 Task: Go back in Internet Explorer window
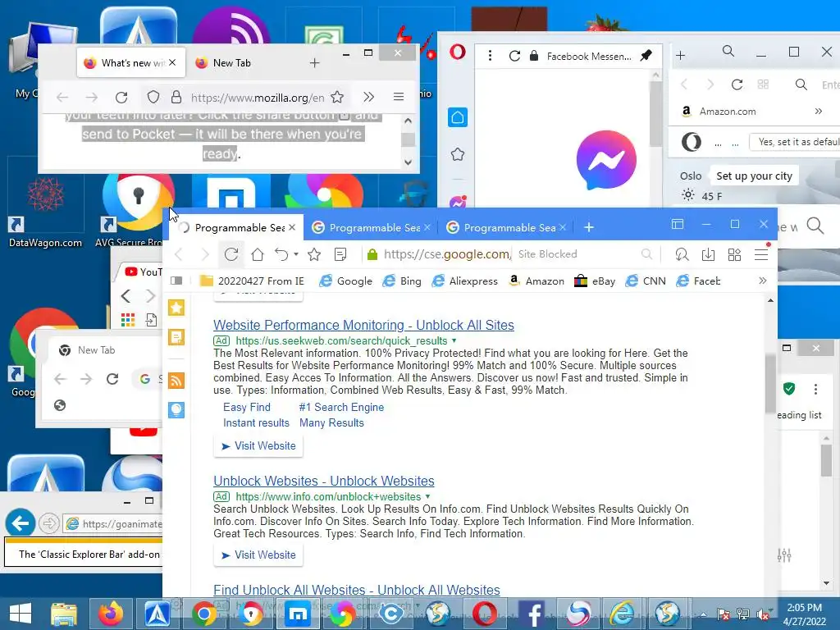pos(21,523)
